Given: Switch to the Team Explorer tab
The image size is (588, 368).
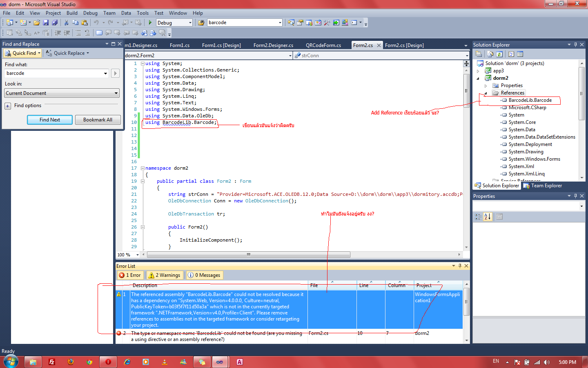Looking at the screenshot, I should (542, 186).
